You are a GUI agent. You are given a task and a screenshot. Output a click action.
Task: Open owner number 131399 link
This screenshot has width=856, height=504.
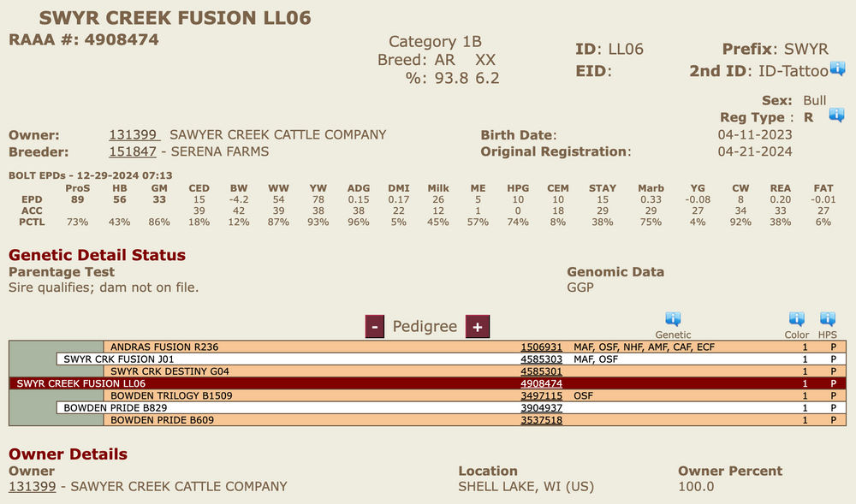tap(134, 134)
